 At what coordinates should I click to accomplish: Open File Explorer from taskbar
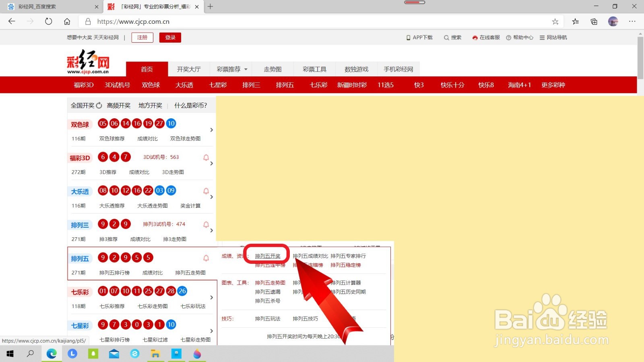155,354
